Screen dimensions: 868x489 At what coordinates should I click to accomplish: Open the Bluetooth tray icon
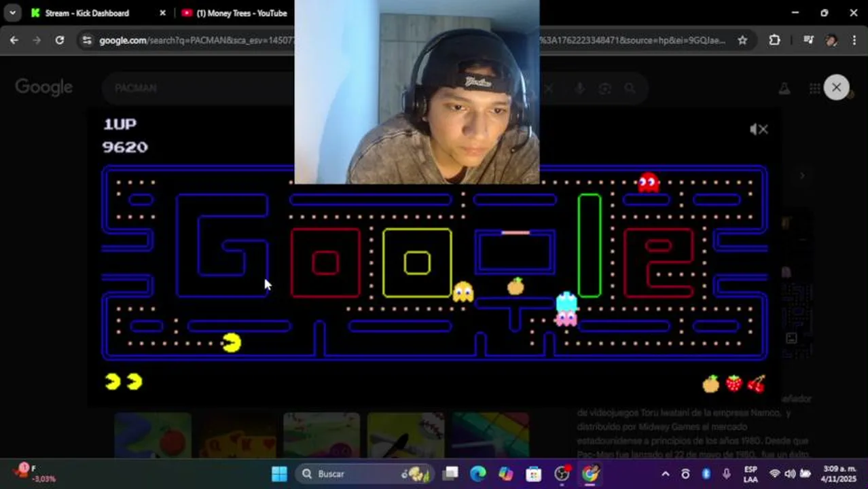[x=706, y=474]
